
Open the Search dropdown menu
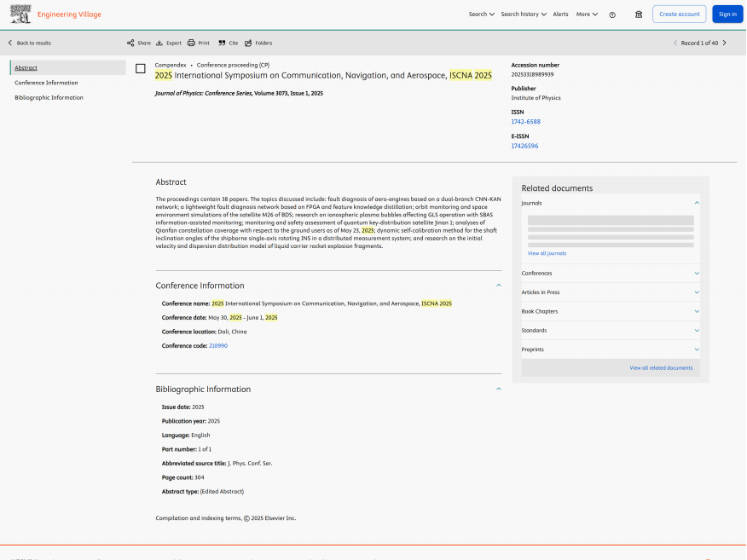tap(481, 14)
